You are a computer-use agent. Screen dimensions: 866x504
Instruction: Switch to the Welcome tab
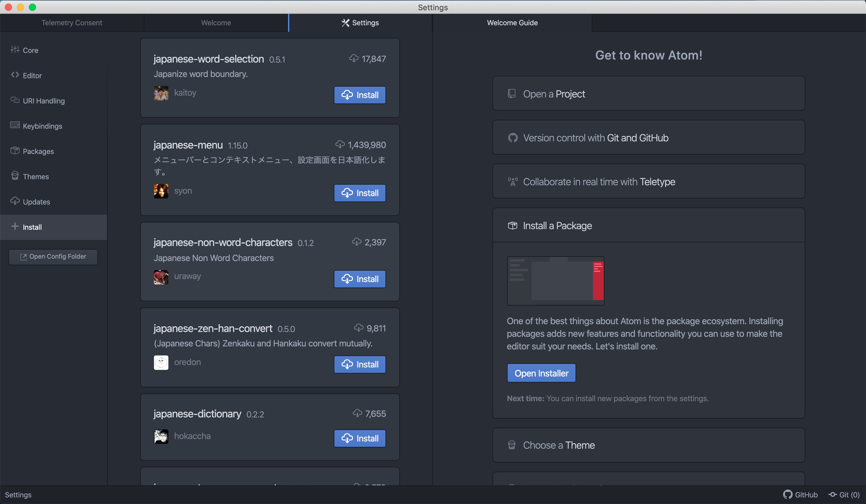coord(216,23)
